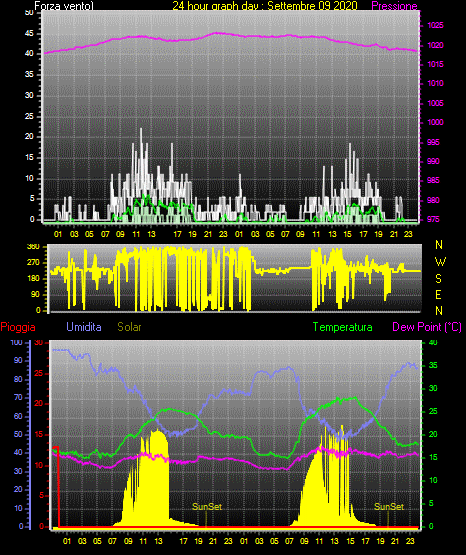Click the 90 wind direction axis value
The image size is (466, 555).
point(35,294)
